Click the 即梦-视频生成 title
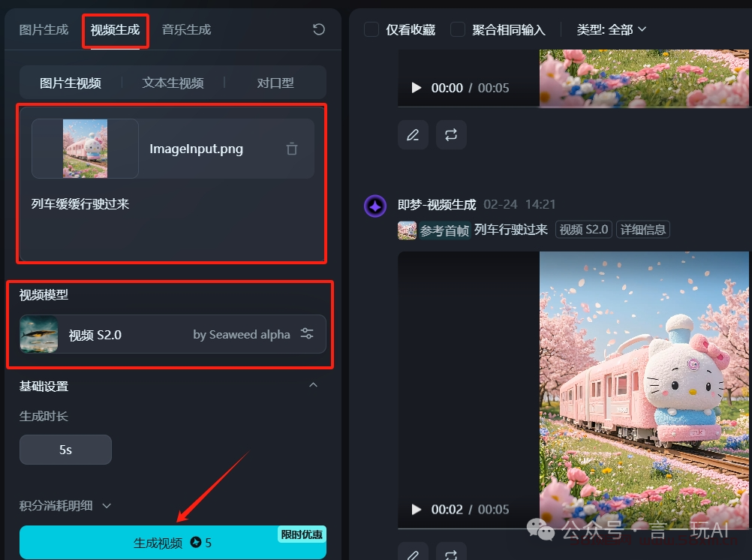The width and height of the screenshot is (752, 560). pos(437,205)
